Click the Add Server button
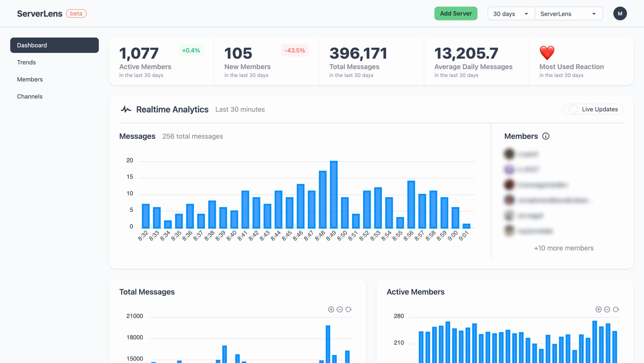Screen dimensions: 644x363 (x=456, y=14)
